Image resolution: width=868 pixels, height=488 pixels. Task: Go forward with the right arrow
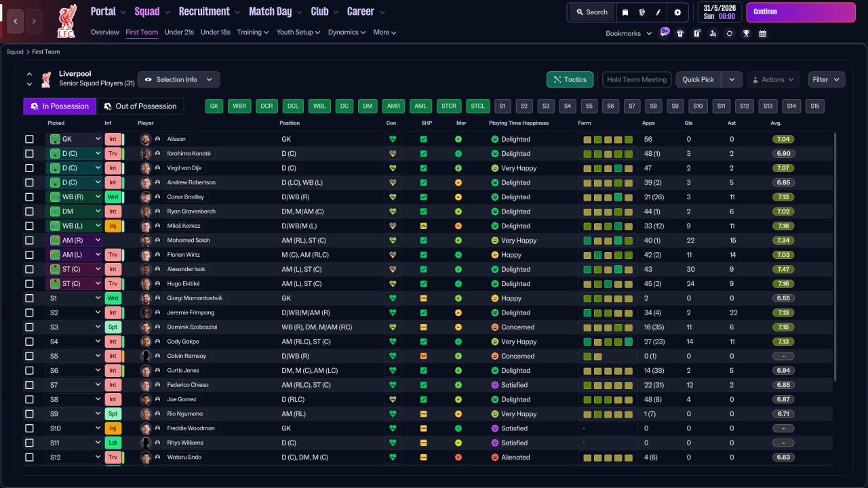point(34,21)
